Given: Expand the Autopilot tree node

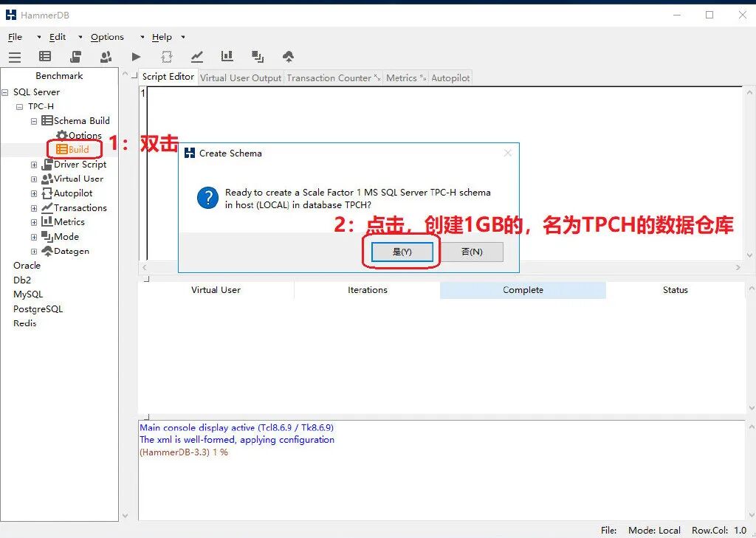Looking at the screenshot, I should click(x=34, y=194).
